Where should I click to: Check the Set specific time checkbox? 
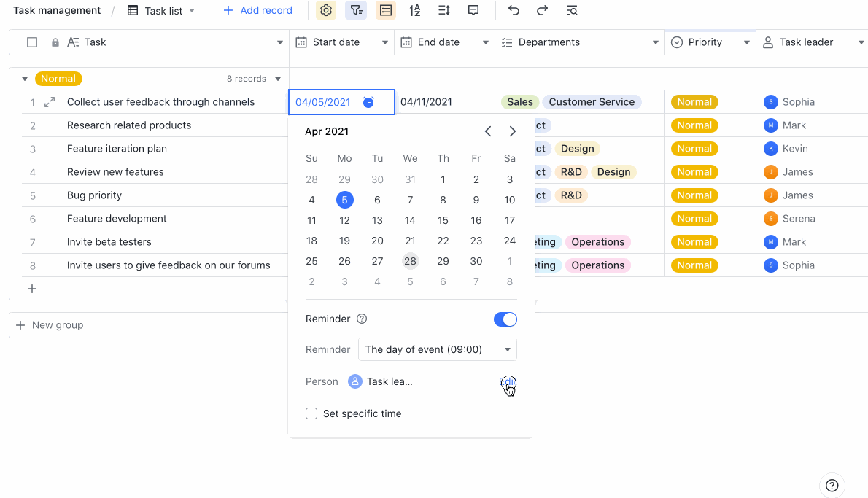click(311, 413)
